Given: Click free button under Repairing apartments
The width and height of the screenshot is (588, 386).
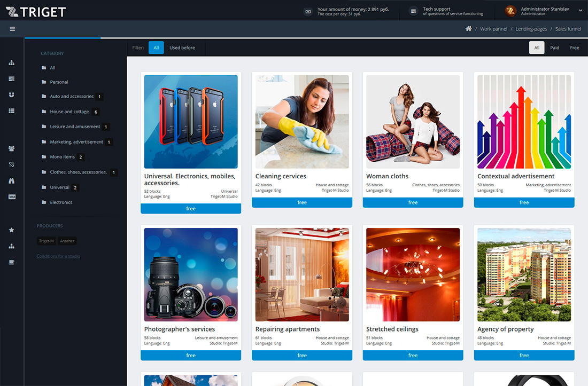Looking at the screenshot, I should (302, 355).
